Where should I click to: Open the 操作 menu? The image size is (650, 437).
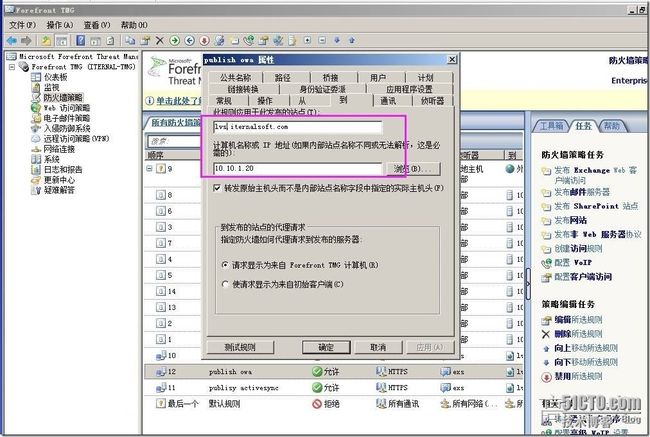click(60, 25)
